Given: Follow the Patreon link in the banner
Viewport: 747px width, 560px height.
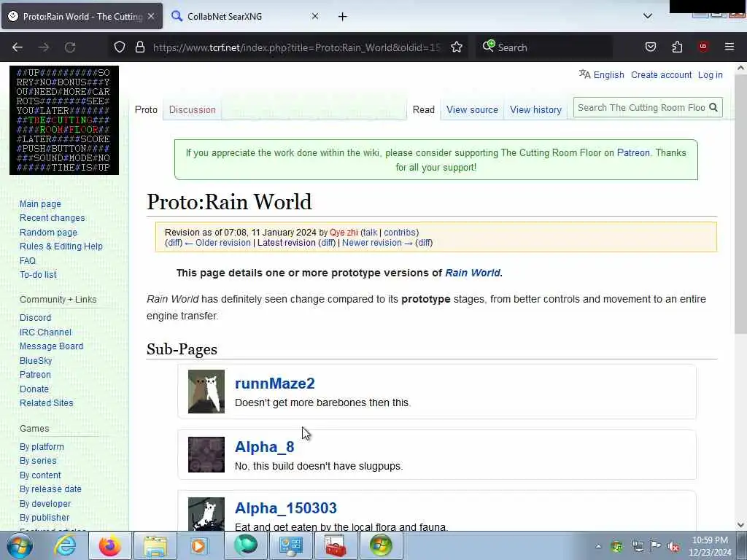Looking at the screenshot, I should pyautogui.click(x=633, y=153).
